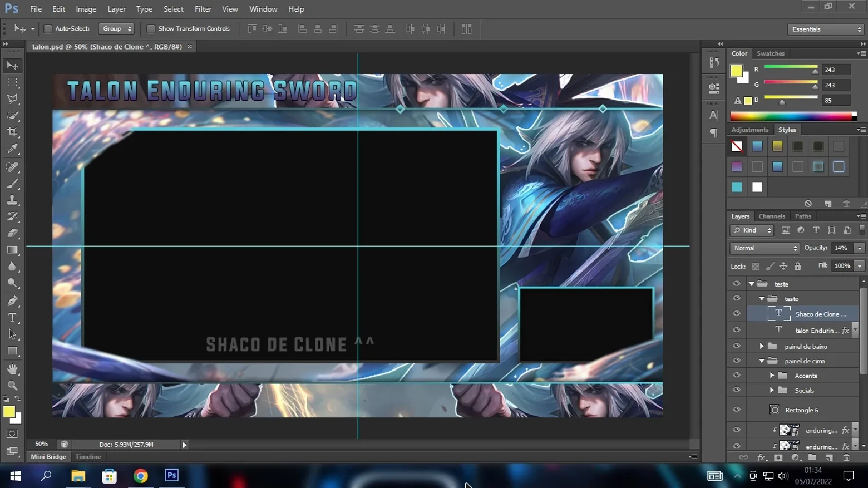Open the Filter menu

203,9
